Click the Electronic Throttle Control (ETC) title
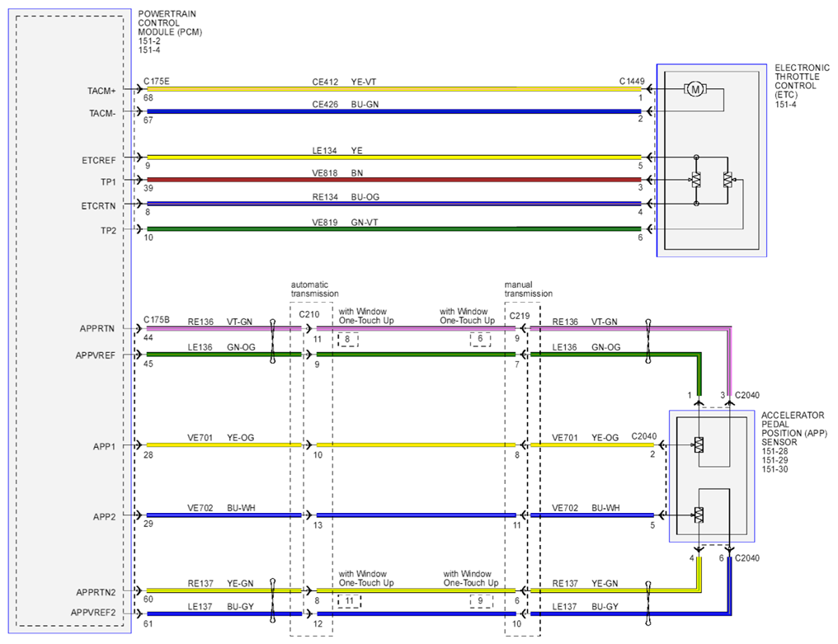This screenshot has height=644, width=838. tap(803, 82)
